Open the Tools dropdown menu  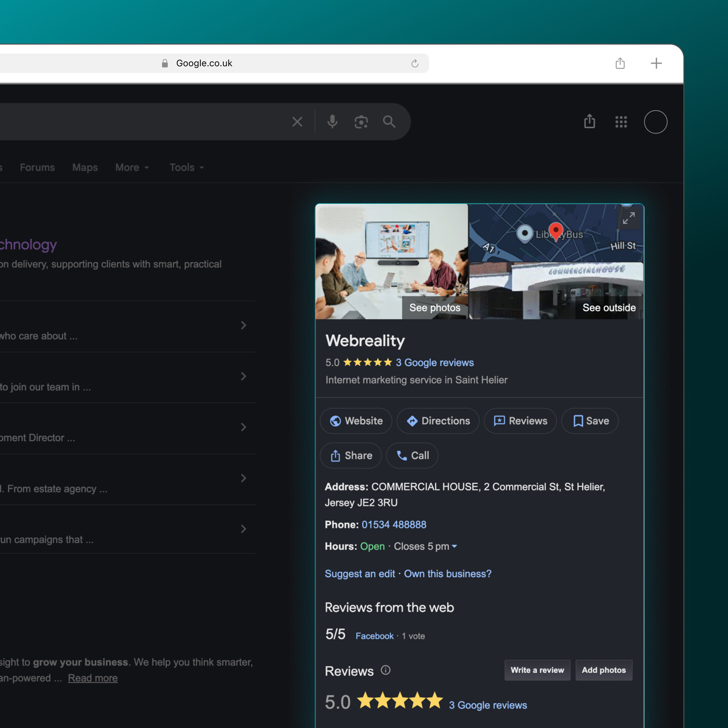(x=187, y=167)
